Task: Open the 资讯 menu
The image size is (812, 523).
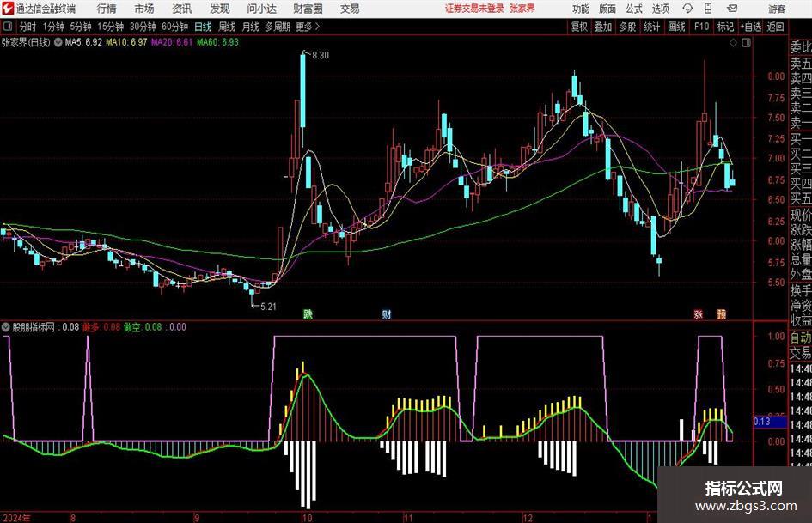Action: point(182,9)
